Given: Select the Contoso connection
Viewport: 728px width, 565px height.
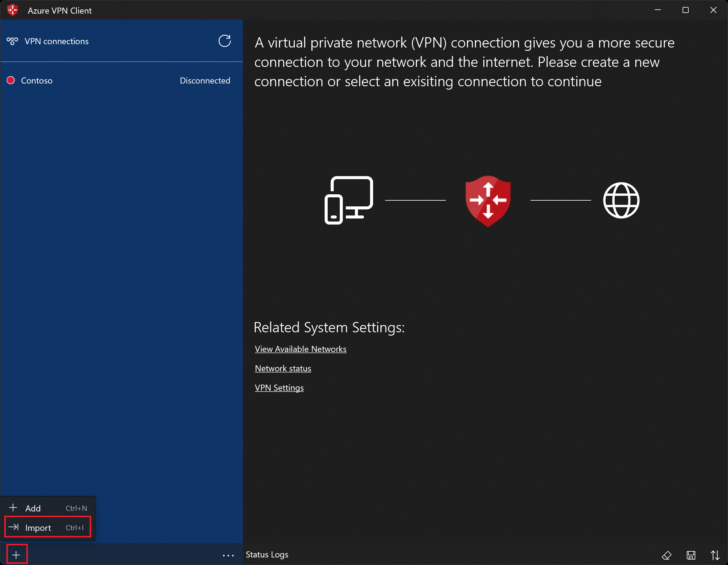Looking at the screenshot, I should click(x=122, y=80).
